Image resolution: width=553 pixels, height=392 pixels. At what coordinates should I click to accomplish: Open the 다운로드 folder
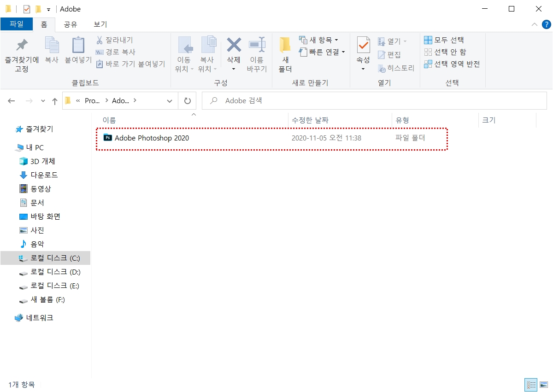tap(38, 175)
